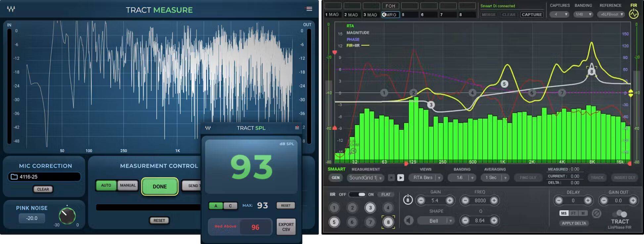Click the green DONE button
The height and width of the screenshot is (244, 644).
click(160, 186)
